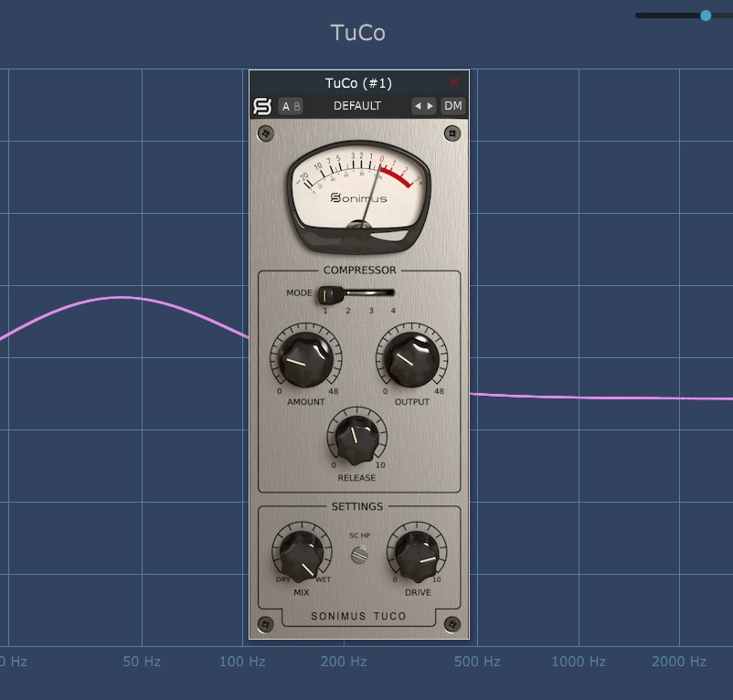Click the 100 Hz axis label
The height and width of the screenshot is (700, 733).
click(242, 662)
